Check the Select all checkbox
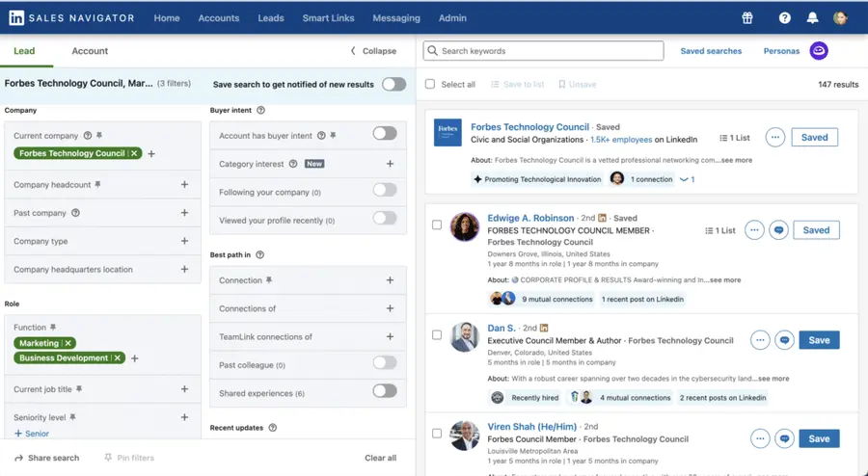This screenshot has width=868, height=476. [x=430, y=84]
